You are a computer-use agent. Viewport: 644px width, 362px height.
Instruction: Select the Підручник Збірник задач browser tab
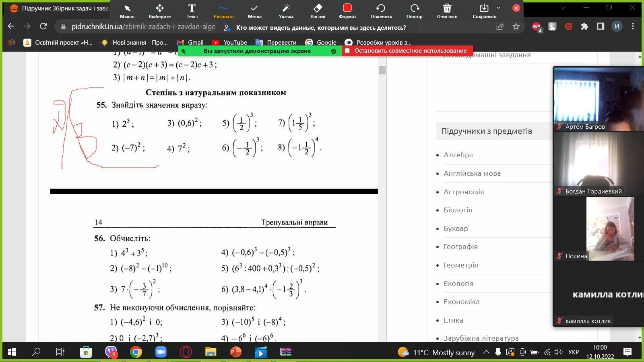60,8
